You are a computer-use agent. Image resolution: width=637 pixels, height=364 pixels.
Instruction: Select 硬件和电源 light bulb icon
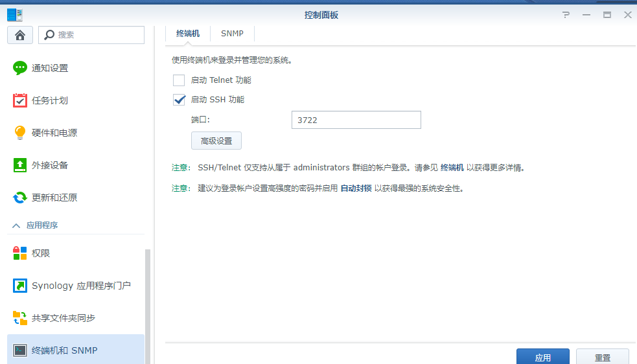[x=20, y=133]
